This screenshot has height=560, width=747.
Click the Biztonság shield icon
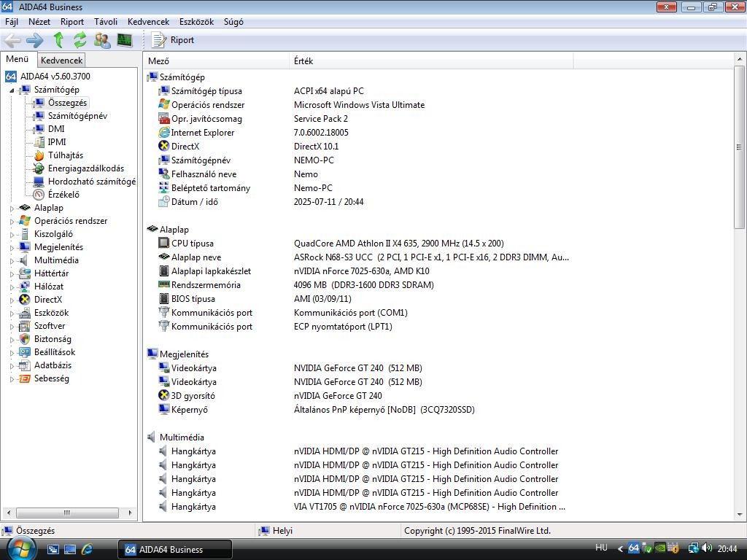point(25,339)
